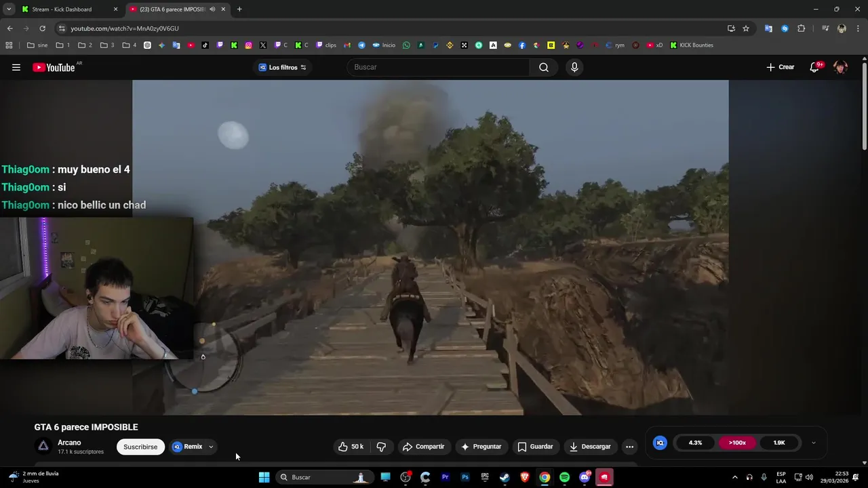868x488 pixels.
Task: Open bookmarks folder 4
Action: pos(129,45)
